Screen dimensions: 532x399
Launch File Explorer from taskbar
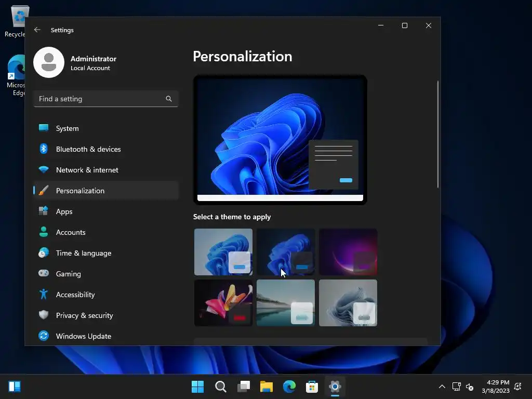pyautogui.click(x=267, y=386)
